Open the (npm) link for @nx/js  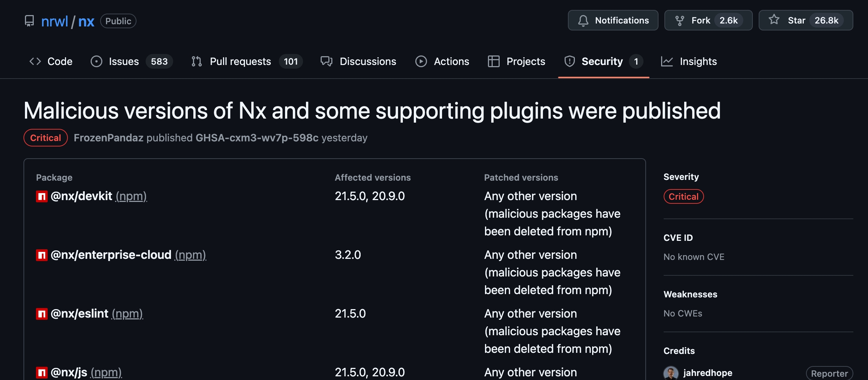106,372
